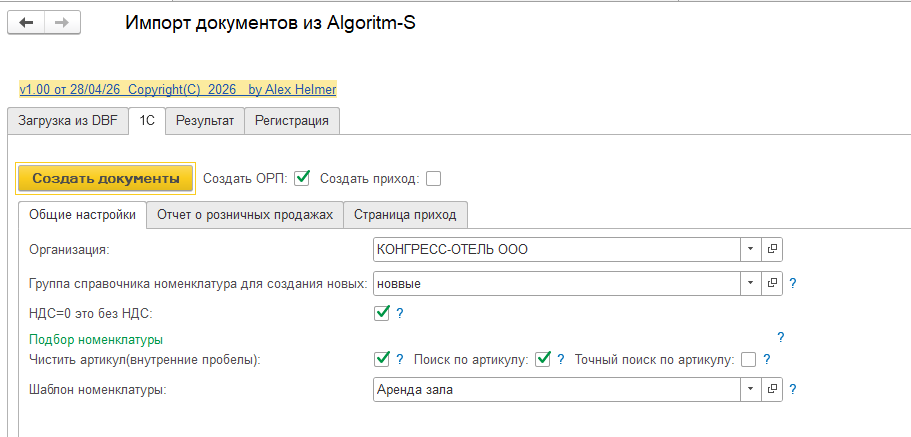Click the forward navigation arrow
Screen dimensions: 911x437
pyautogui.click(x=62, y=23)
